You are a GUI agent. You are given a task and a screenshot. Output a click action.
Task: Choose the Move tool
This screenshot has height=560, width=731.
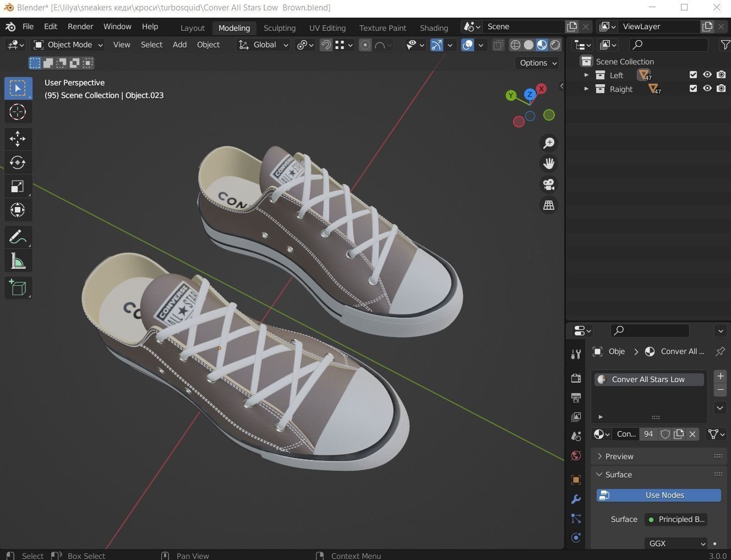18,138
